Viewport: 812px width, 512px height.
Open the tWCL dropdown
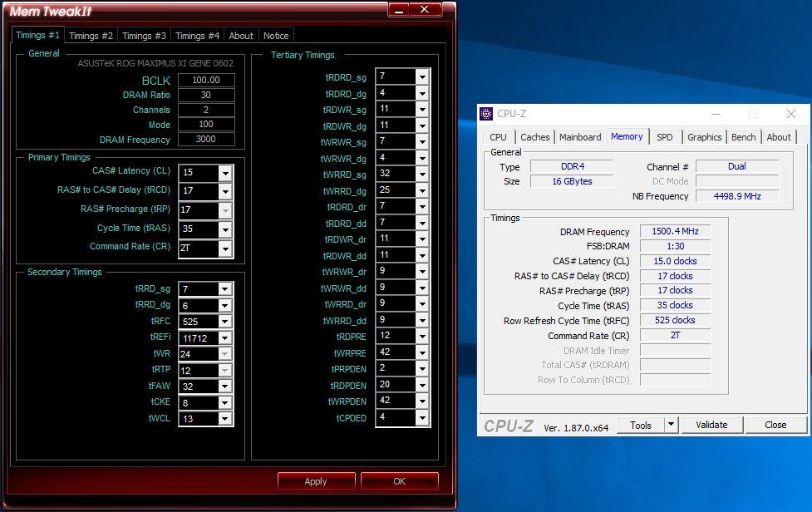224,420
